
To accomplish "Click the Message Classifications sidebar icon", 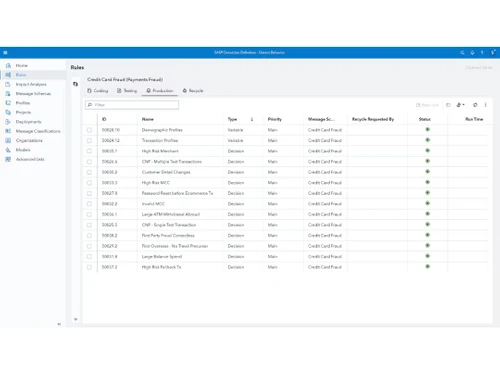I will [x=8, y=131].
